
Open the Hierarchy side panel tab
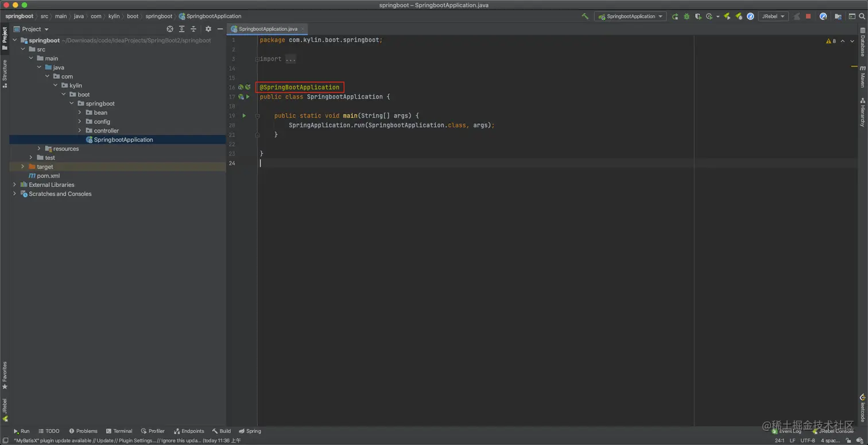(x=862, y=112)
